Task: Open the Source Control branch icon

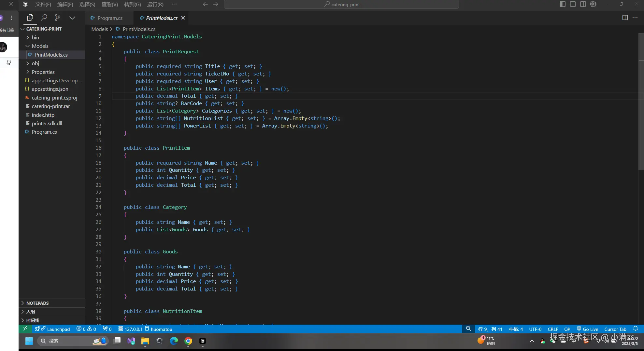Action: 58,18
